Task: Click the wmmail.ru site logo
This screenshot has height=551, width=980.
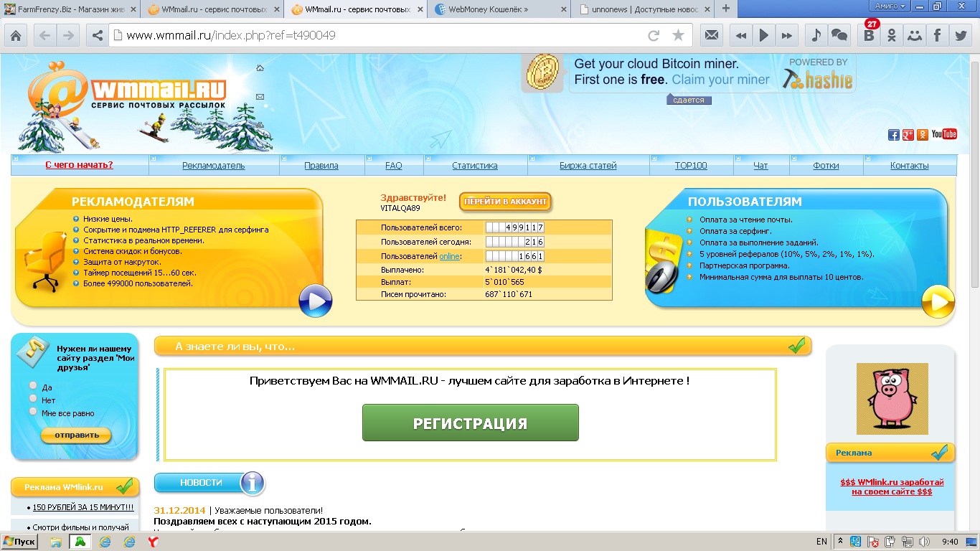Action: point(128,90)
